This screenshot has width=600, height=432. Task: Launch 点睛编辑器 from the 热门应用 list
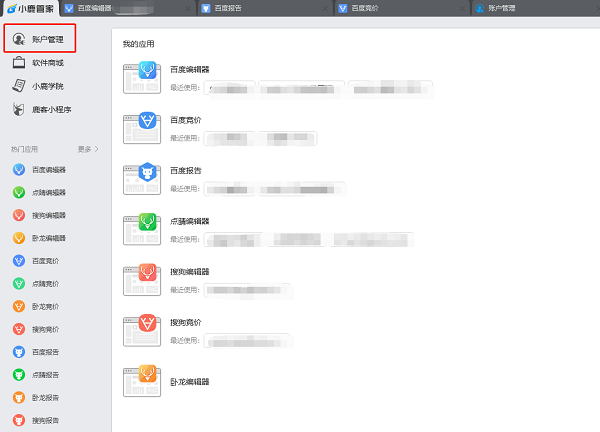click(39, 192)
